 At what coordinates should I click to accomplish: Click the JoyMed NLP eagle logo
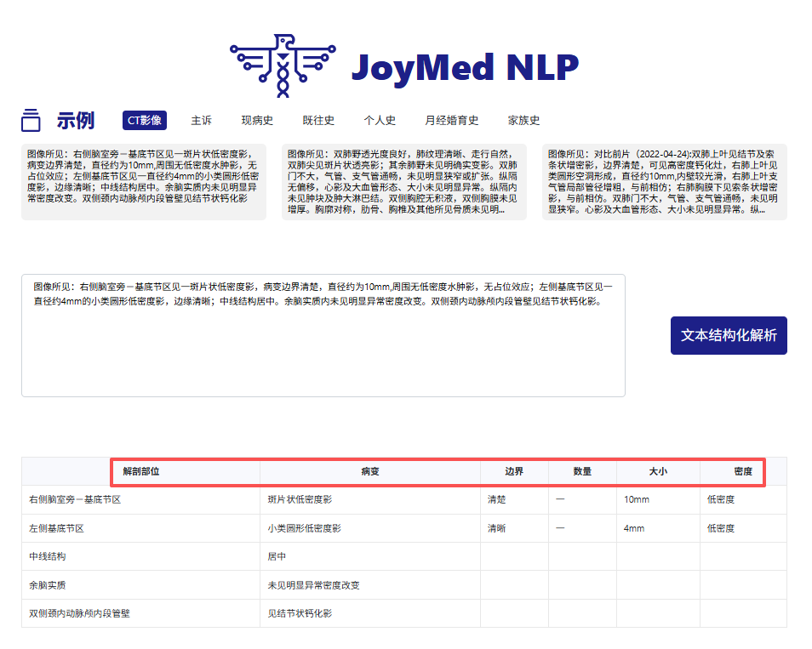click(x=282, y=64)
